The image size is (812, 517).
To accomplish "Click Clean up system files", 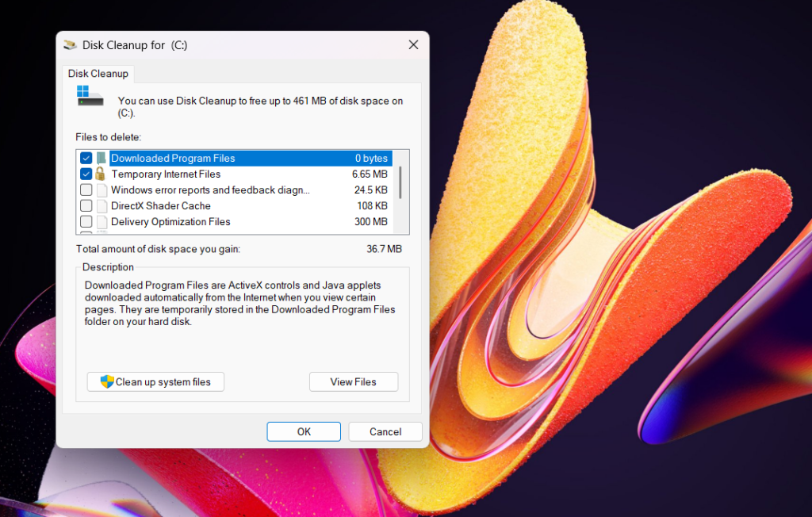I will [x=155, y=381].
